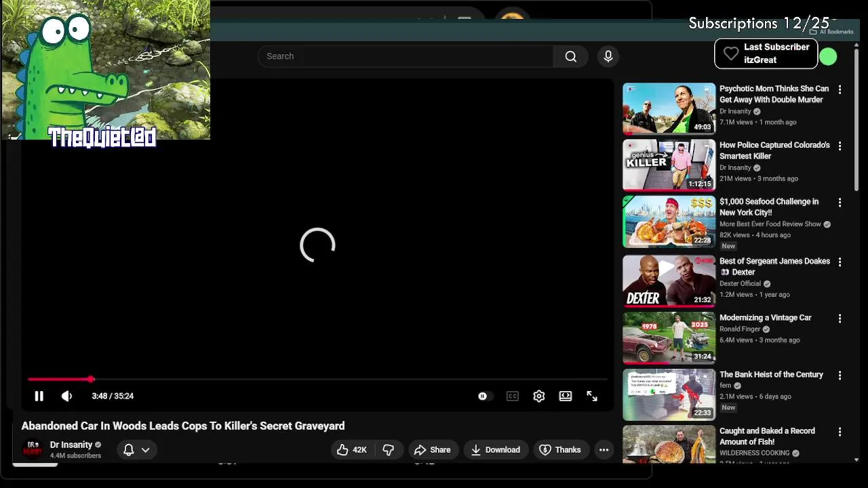
Task: Open notification bell dropdown for Dr Insanity
Action: pos(136,449)
